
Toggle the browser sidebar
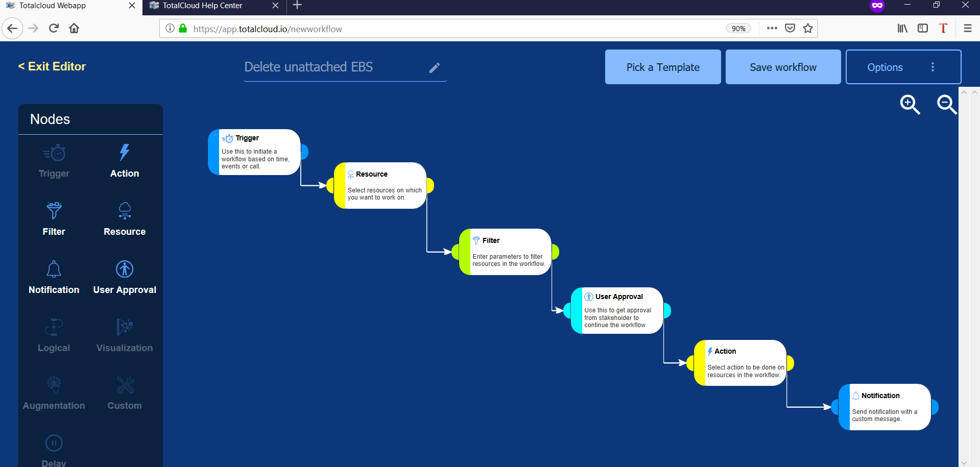click(923, 29)
